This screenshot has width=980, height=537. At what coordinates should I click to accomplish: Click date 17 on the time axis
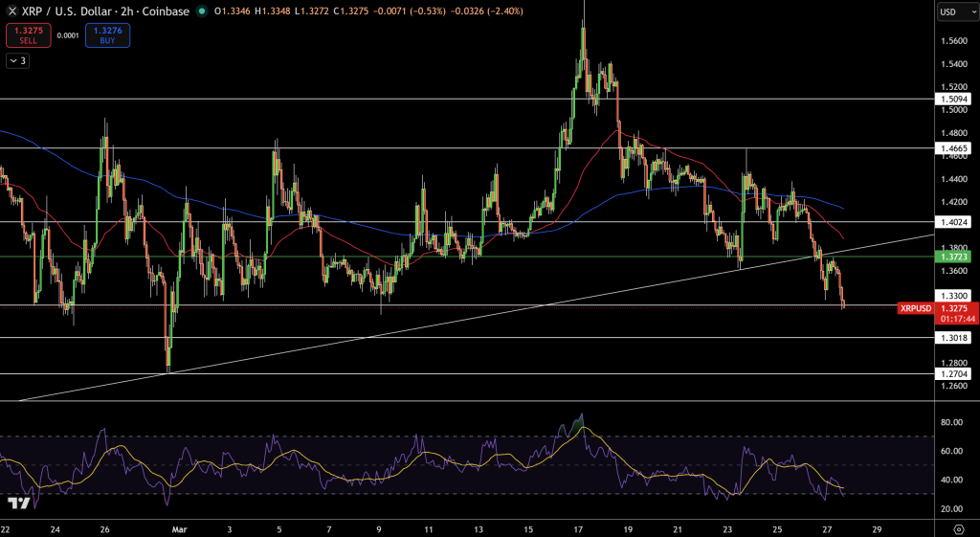(x=579, y=529)
